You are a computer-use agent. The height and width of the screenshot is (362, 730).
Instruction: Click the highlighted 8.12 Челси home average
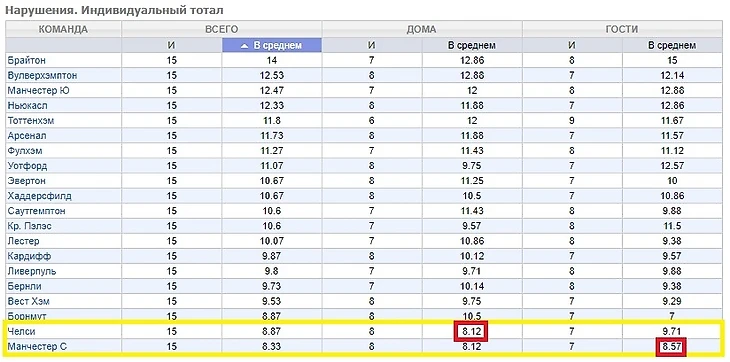click(472, 332)
